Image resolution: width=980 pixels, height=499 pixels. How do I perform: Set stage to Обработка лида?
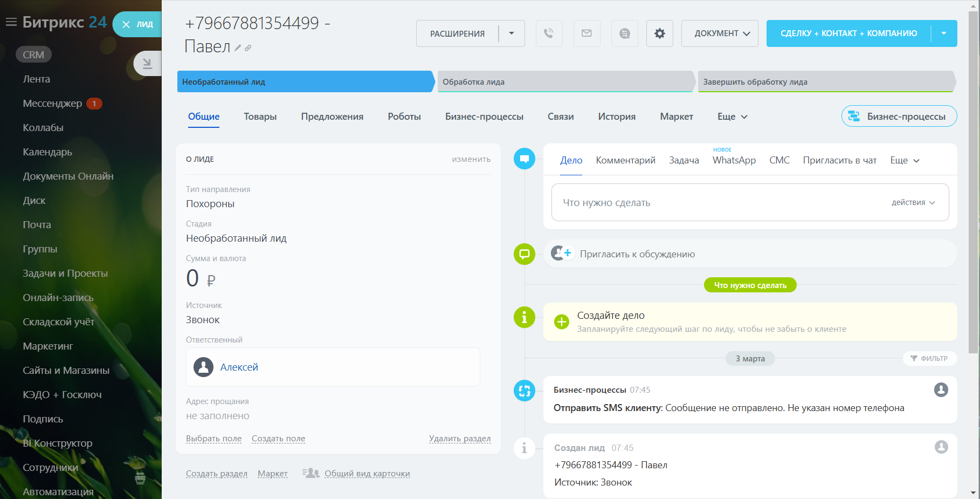tap(565, 82)
